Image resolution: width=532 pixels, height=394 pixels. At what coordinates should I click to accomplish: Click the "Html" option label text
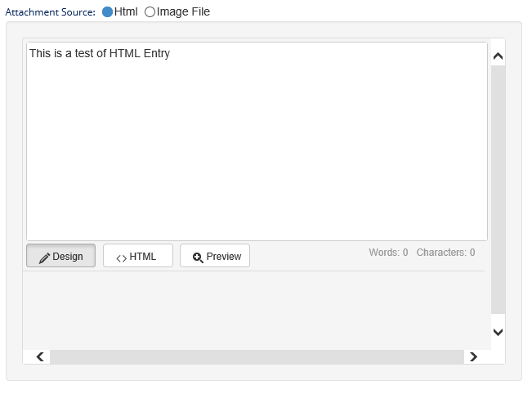(x=126, y=12)
